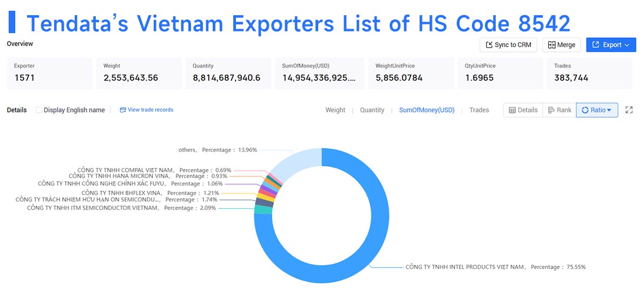Screen dimensions: 644x291
Task: Click the ITM SEMICONDUCTOR VIETNAM 2.09% label
Action: pyautogui.click(x=122, y=208)
